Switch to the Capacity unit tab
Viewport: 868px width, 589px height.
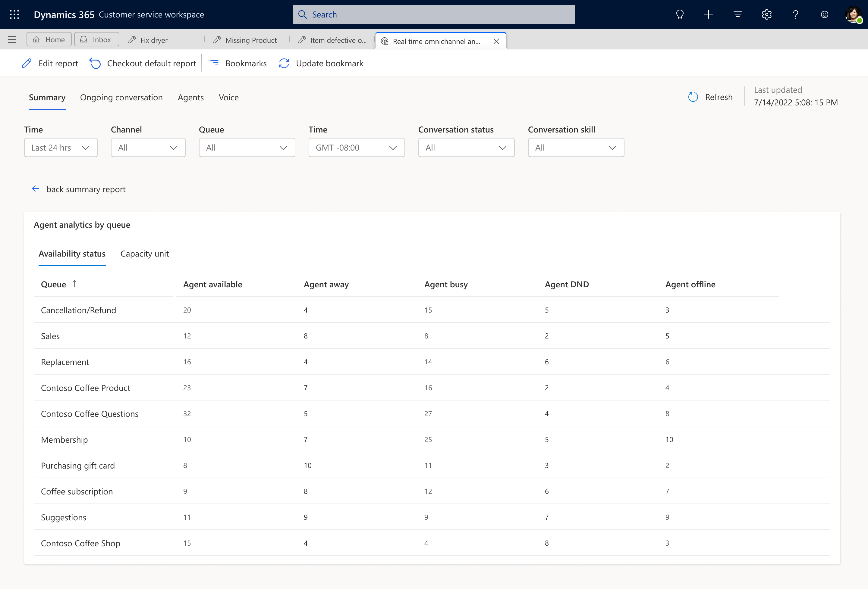tap(144, 253)
